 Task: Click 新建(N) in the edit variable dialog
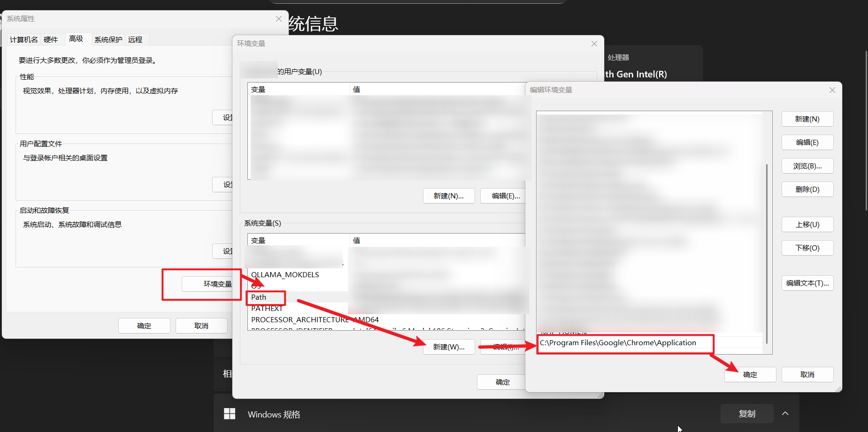click(807, 119)
